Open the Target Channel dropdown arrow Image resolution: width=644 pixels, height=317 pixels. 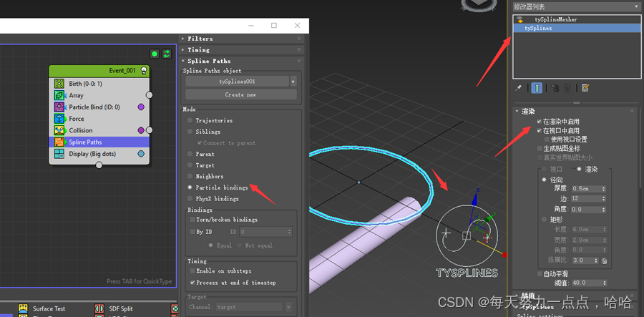(288, 307)
